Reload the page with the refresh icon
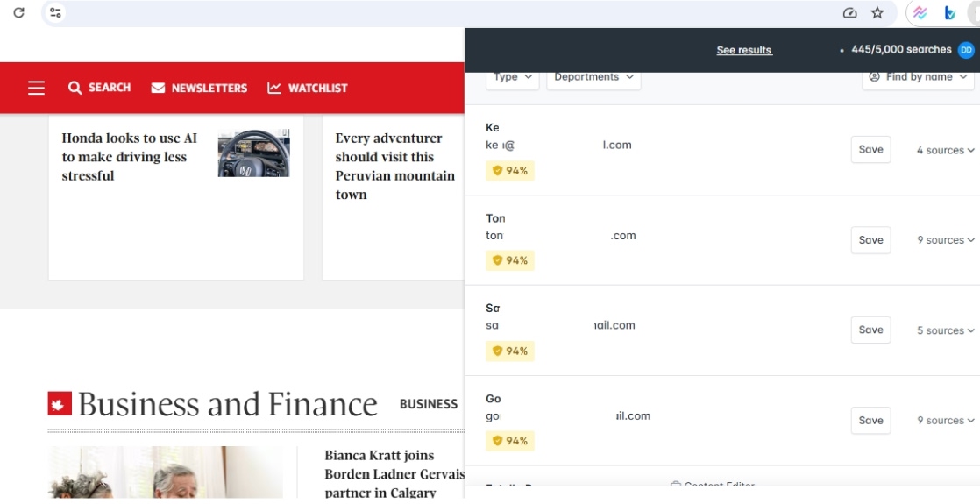This screenshot has width=980, height=504. [18, 12]
